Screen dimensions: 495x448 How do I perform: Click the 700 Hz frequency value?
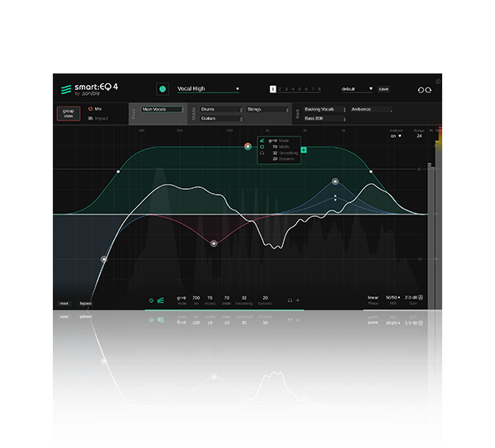tap(196, 298)
